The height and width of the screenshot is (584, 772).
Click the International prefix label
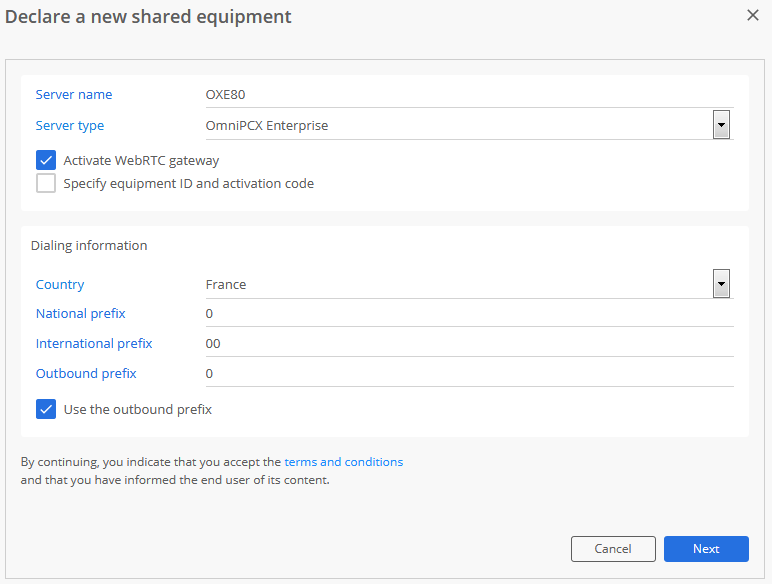[94, 344]
